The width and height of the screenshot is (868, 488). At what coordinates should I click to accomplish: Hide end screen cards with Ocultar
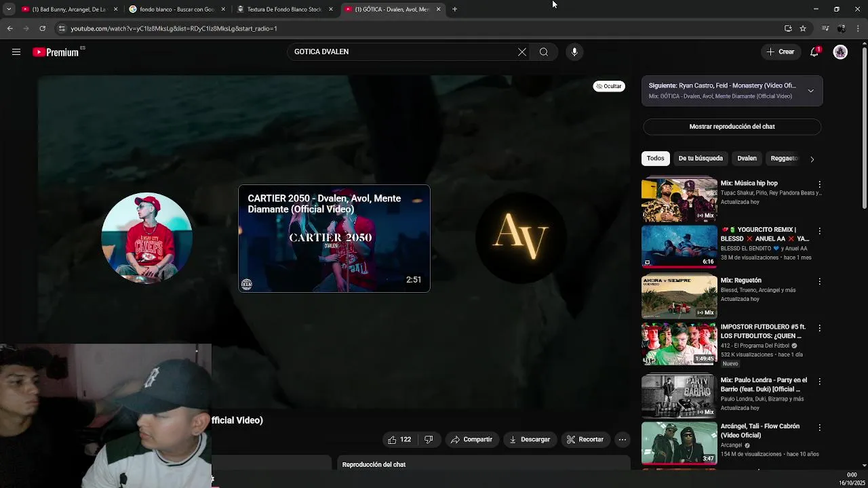[609, 86]
